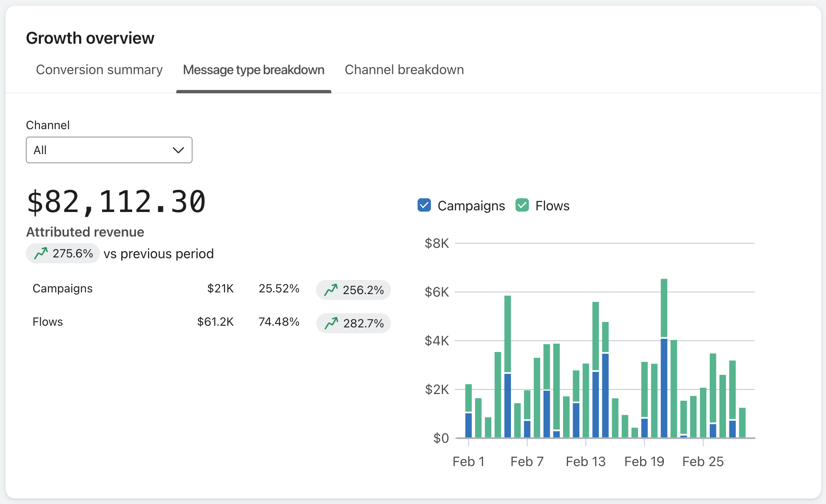Image resolution: width=826 pixels, height=504 pixels.
Task: Click the Flows row label in table
Action: pos(48,322)
